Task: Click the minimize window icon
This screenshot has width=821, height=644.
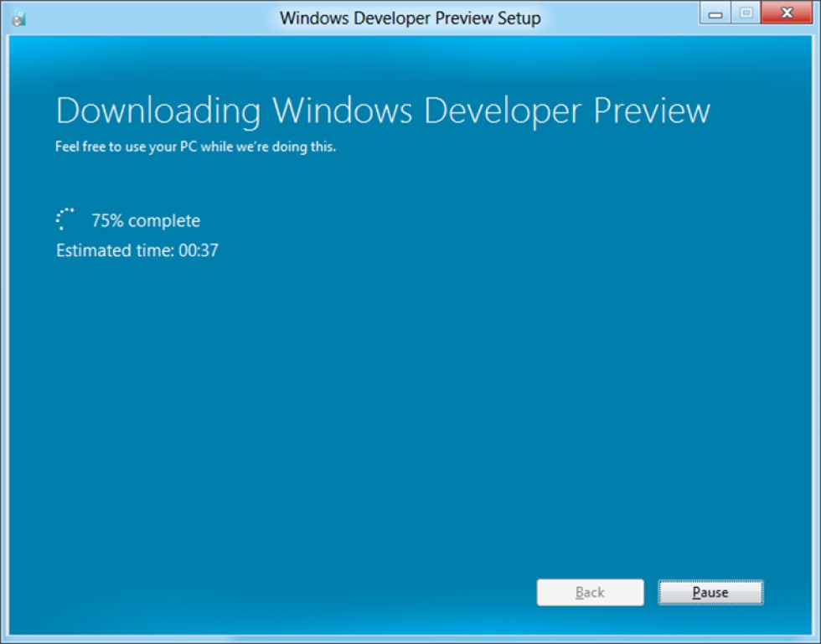Action: pyautogui.click(x=716, y=12)
